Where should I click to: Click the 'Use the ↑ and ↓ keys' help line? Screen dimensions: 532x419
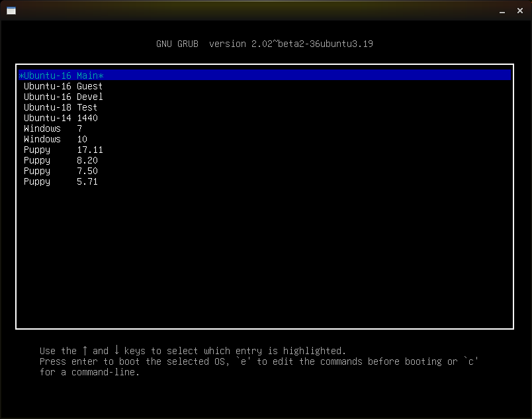[x=193, y=350]
